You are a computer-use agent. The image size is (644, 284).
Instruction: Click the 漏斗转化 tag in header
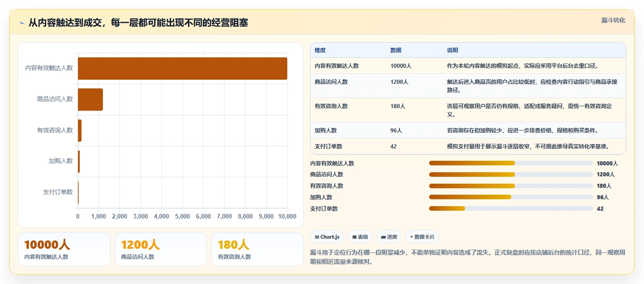613,20
